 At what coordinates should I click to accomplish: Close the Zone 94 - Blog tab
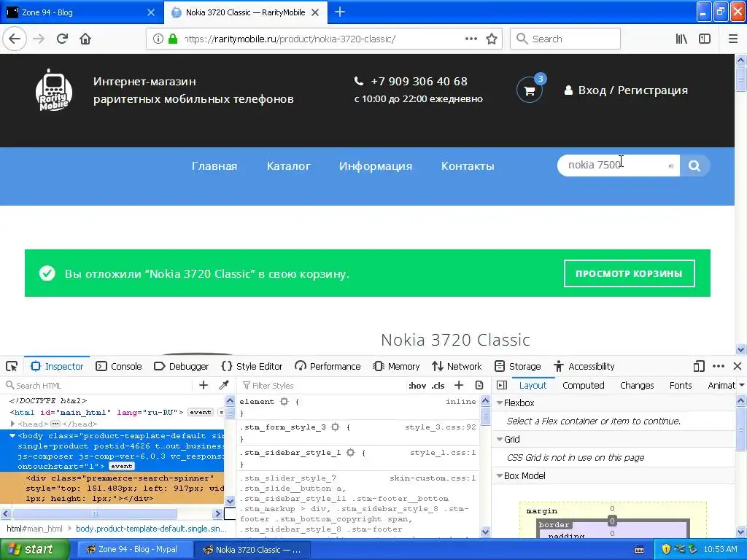coord(151,13)
